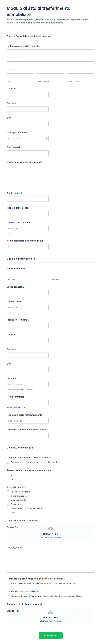
Task: Click upload cloud icon under Carica i documenti di supporto
Action: [50, 529]
